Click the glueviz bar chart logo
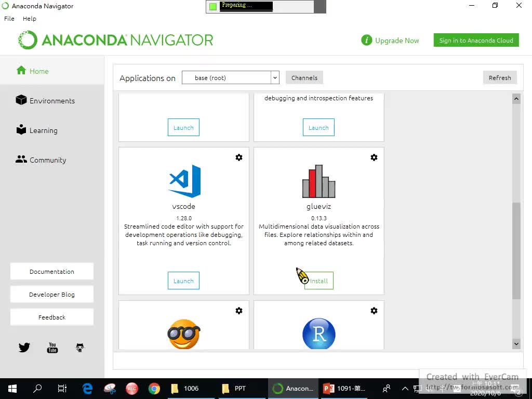 tap(318, 181)
